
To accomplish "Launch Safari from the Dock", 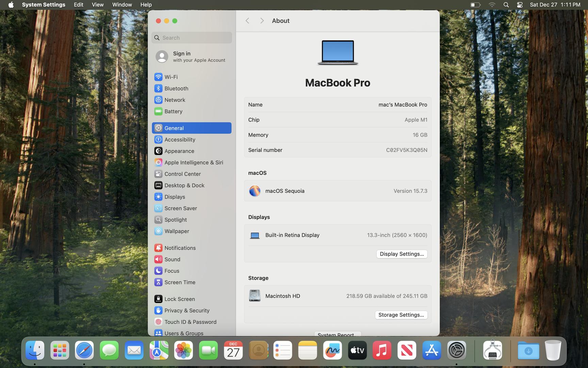I will (84, 350).
